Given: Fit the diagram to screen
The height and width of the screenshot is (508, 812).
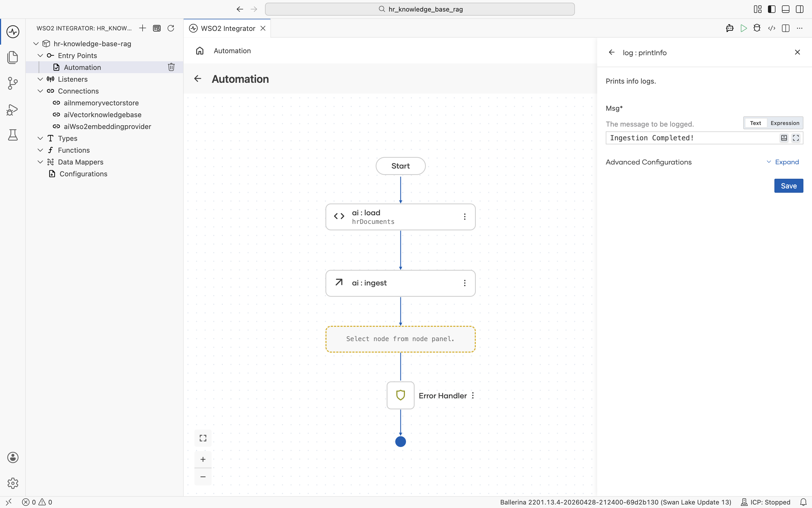Looking at the screenshot, I should coord(203,438).
